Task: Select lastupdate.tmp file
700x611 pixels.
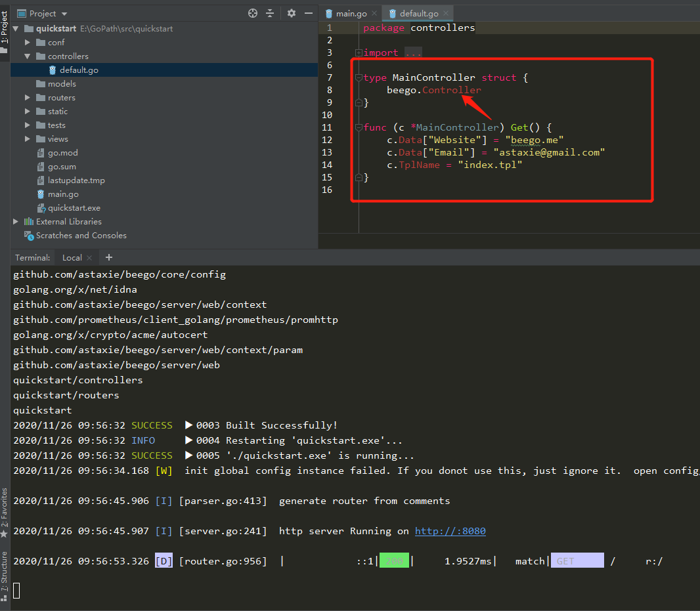Action: click(x=76, y=180)
